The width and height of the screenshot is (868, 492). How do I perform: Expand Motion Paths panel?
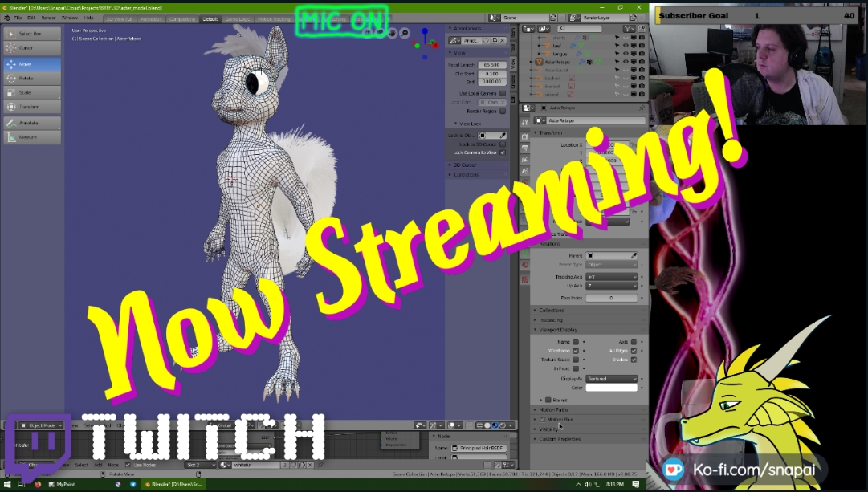coord(588,410)
